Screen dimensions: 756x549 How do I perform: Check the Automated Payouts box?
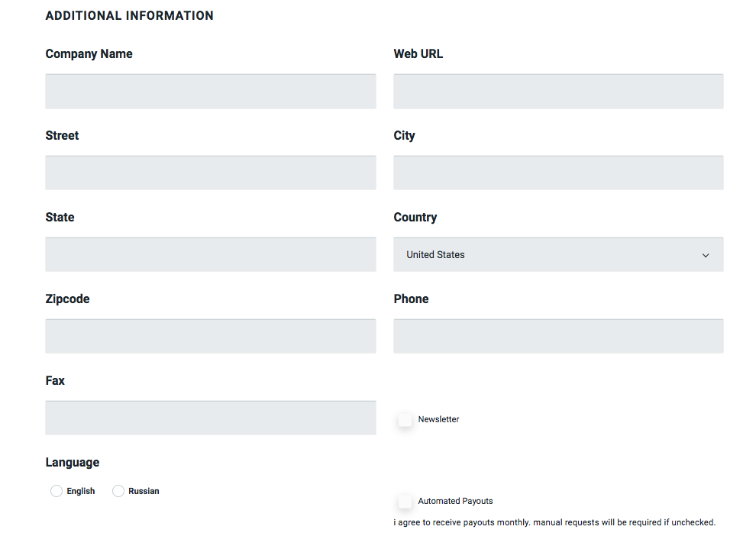point(405,502)
